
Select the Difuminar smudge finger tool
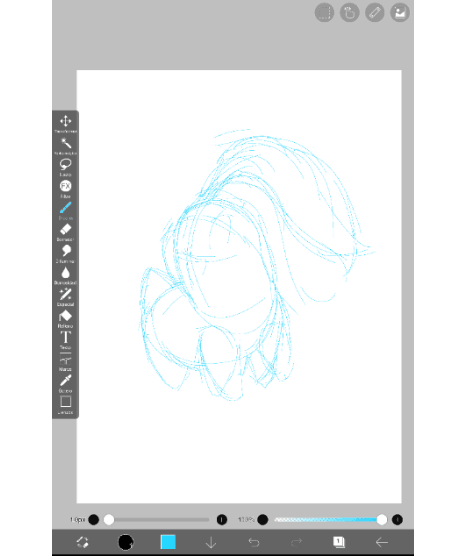[66, 254]
